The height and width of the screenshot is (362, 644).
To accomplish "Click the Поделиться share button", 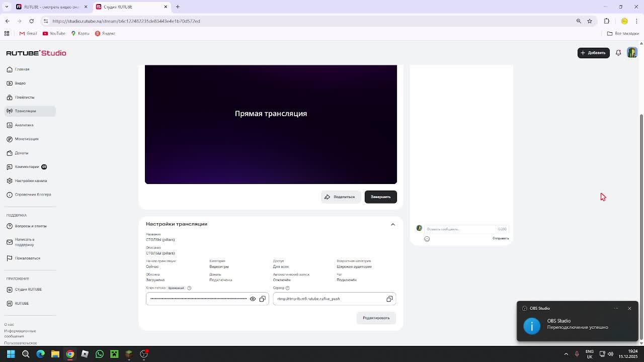I will coord(341,197).
